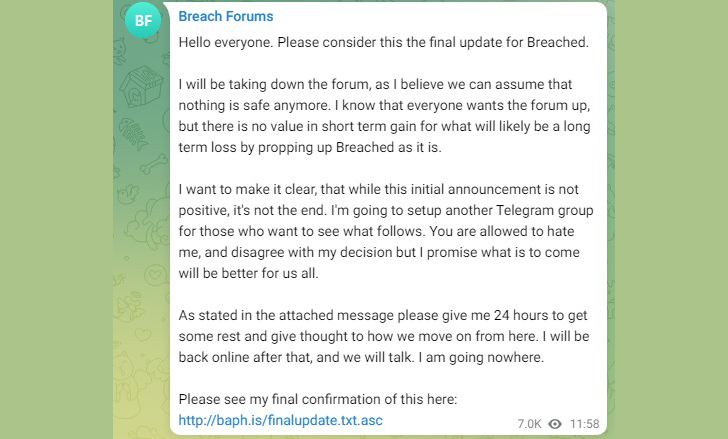Viewport: 728px width, 439px height.
Task: Open the Breach Forums sender name
Action: (226, 16)
